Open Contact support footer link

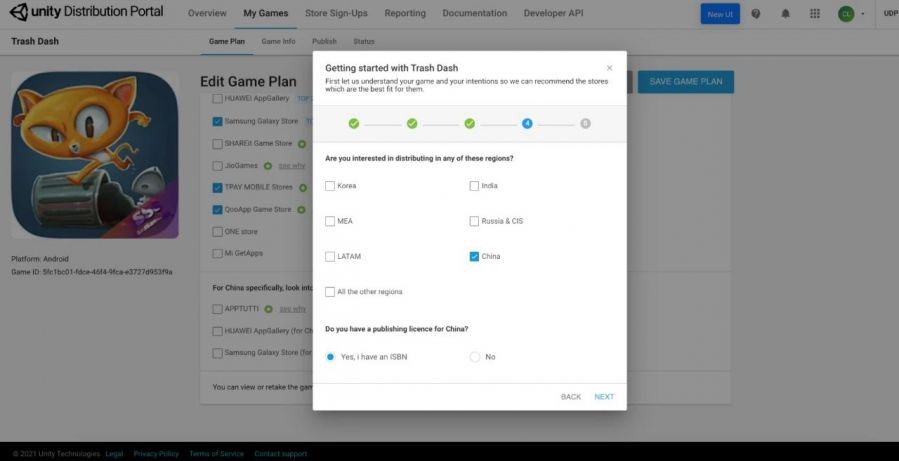pos(280,454)
